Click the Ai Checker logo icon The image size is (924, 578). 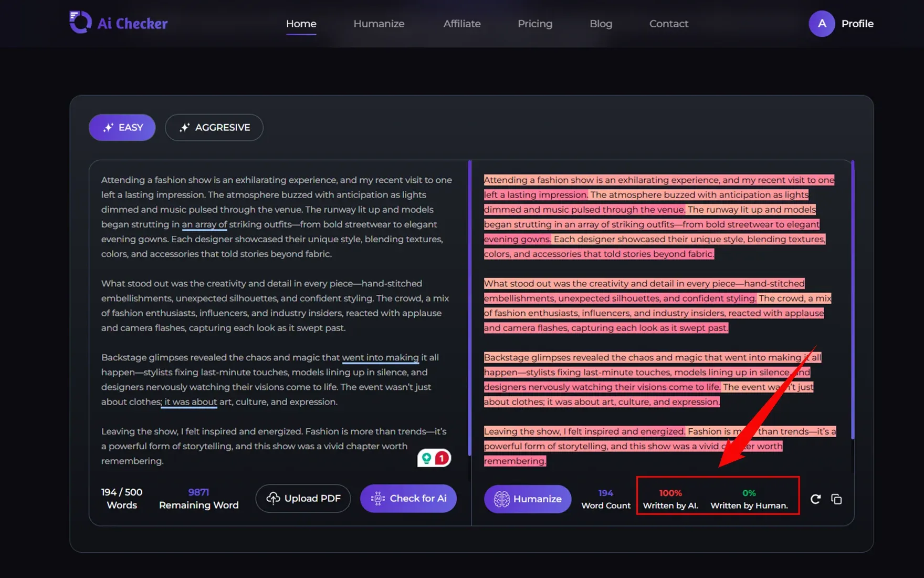click(80, 22)
